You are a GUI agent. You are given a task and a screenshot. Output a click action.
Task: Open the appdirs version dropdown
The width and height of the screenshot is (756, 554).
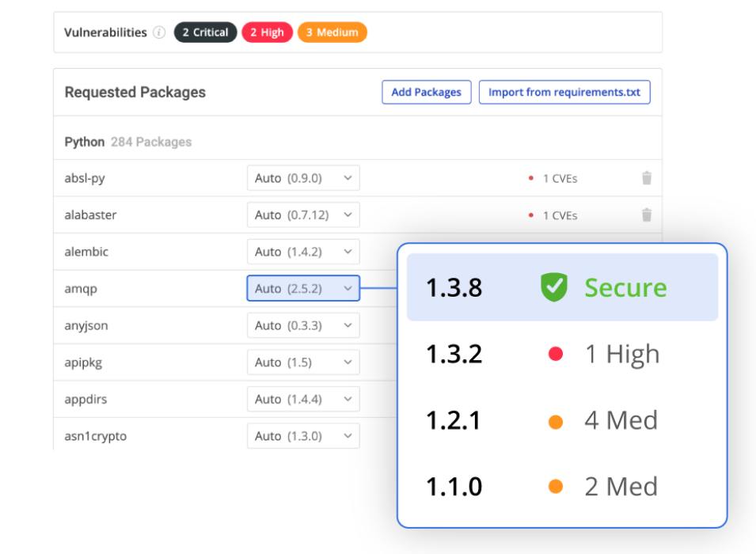(303, 399)
